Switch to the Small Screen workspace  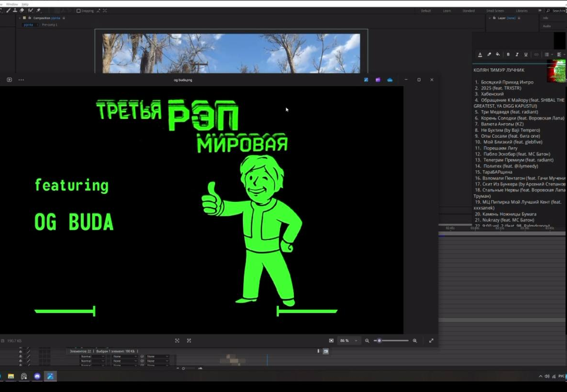click(x=495, y=11)
